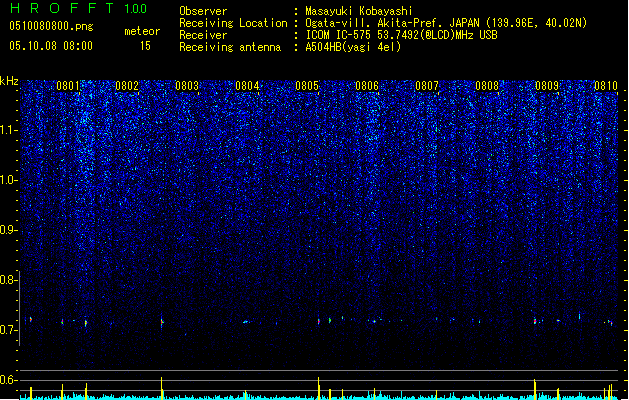629x400 pixels.
Task: Click the date 05.10.08 08:00
Action: point(51,46)
